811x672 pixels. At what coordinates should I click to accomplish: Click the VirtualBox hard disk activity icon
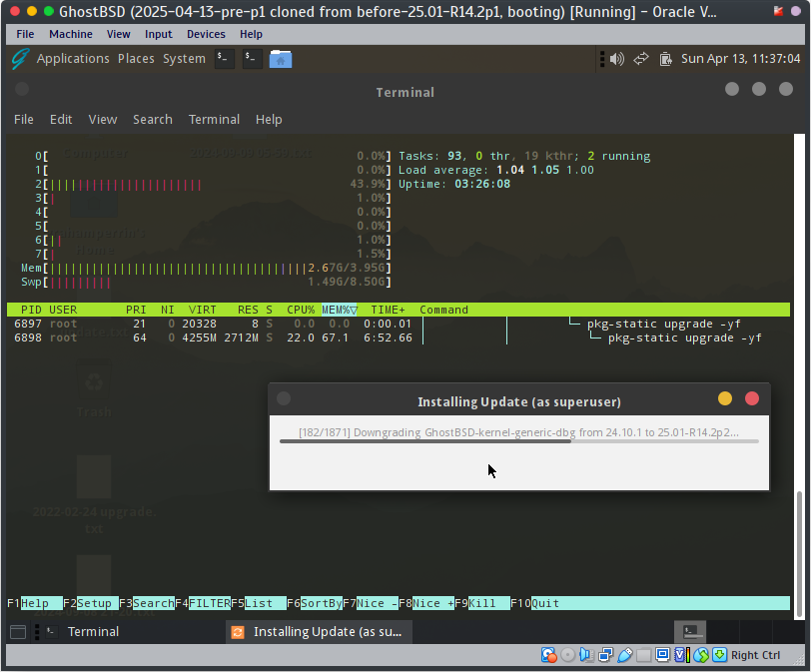548,655
